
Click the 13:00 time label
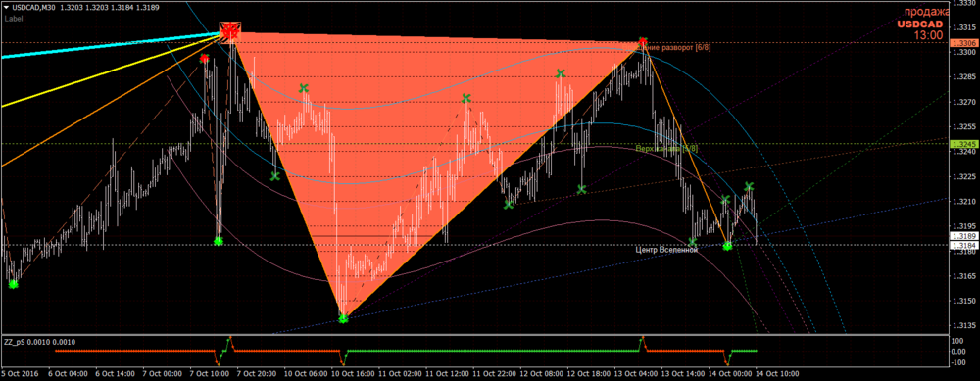pos(929,35)
